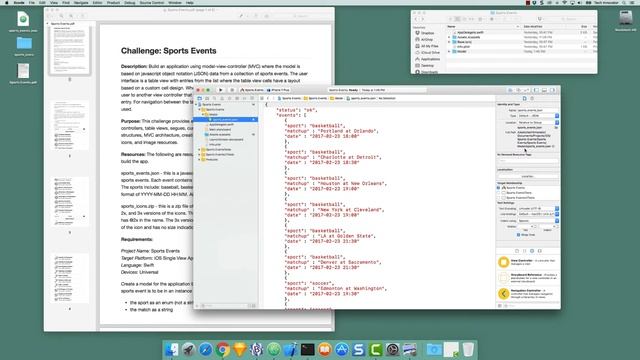The width and height of the screenshot is (640, 360).
Task: Switch to the assistant editor mode
Action: coord(518,90)
